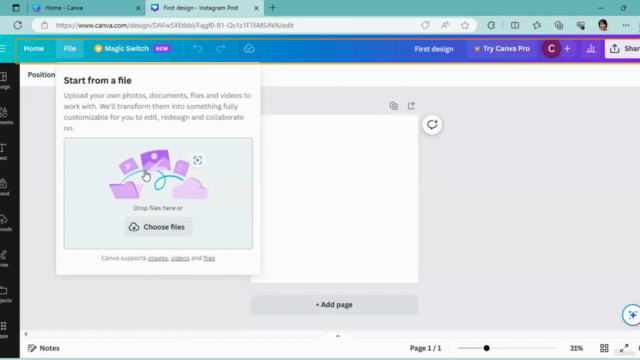Click the zoom slider handle
The image size is (640, 360).
click(487, 348)
